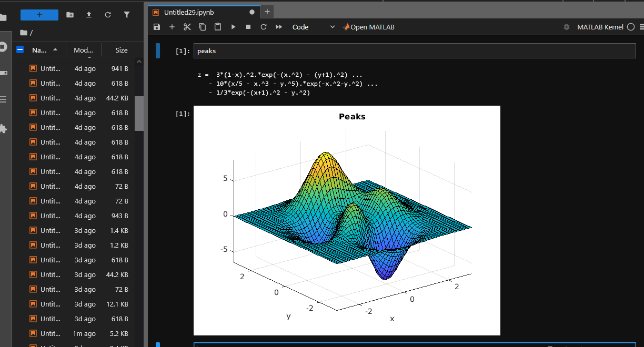Viewport: 644px width, 347px height.
Task: Open the cell type Code dropdown
Action: [313, 27]
